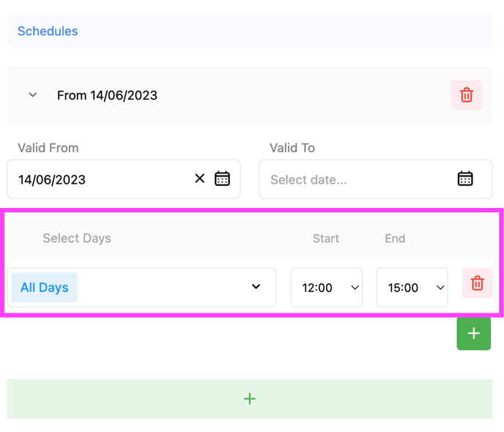Click the Valid To label
The width and height of the screenshot is (504, 432).
tap(292, 148)
